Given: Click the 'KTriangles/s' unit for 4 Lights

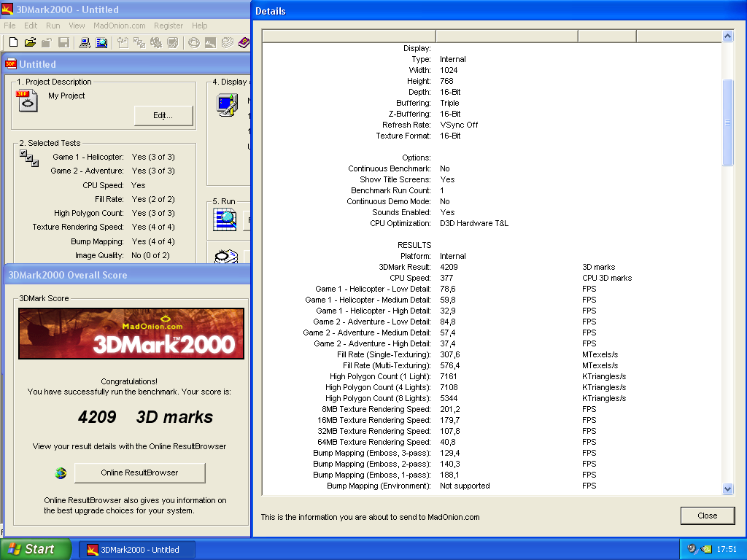Looking at the screenshot, I should 604,388.
